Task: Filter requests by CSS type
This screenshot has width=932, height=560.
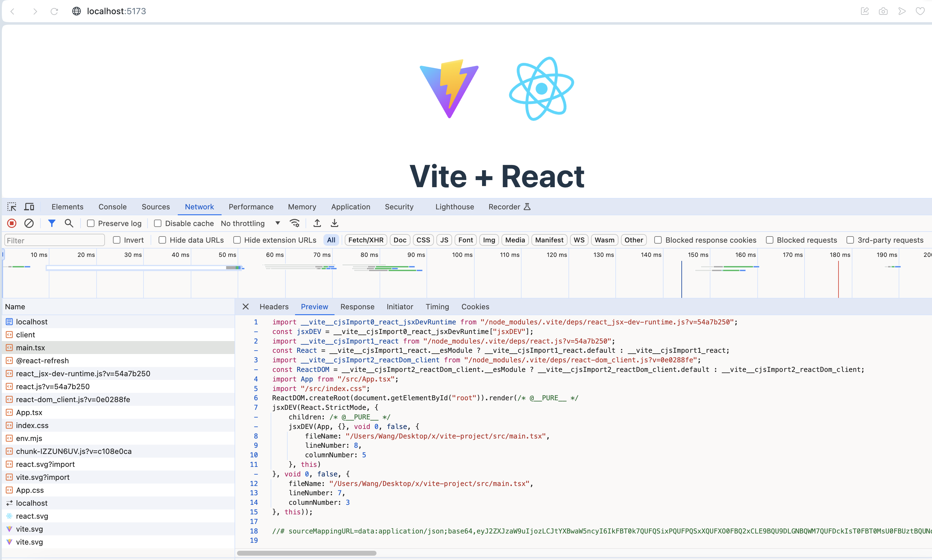Action: pyautogui.click(x=423, y=240)
